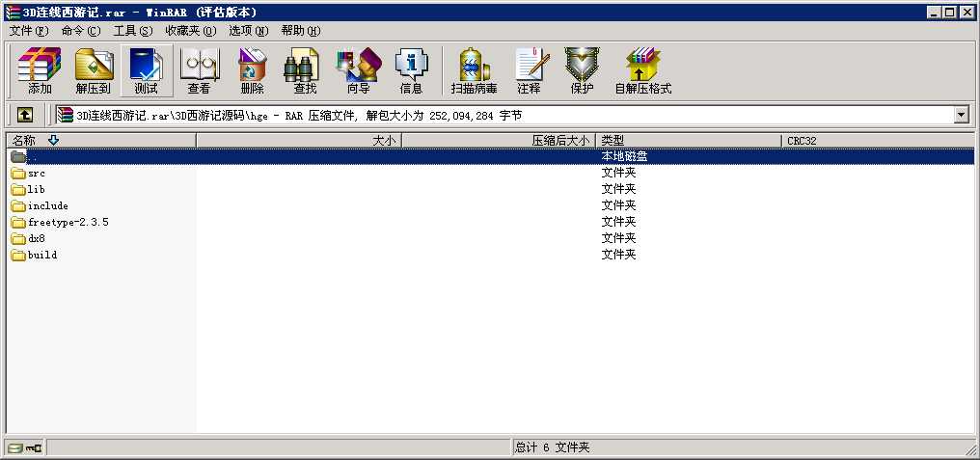The image size is (980, 460).
Task: Open the 选项(N) menu
Action: point(249,31)
